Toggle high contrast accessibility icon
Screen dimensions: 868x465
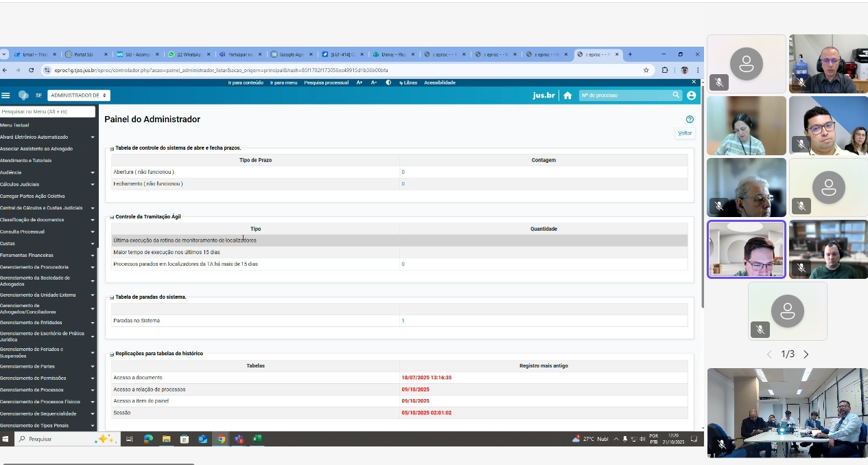point(388,82)
